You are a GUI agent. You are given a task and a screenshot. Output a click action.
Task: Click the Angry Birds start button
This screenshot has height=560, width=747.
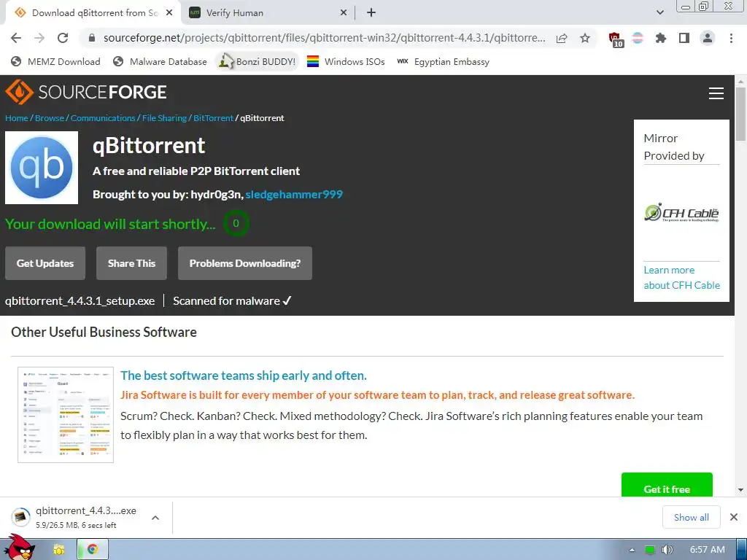[x=20, y=548]
